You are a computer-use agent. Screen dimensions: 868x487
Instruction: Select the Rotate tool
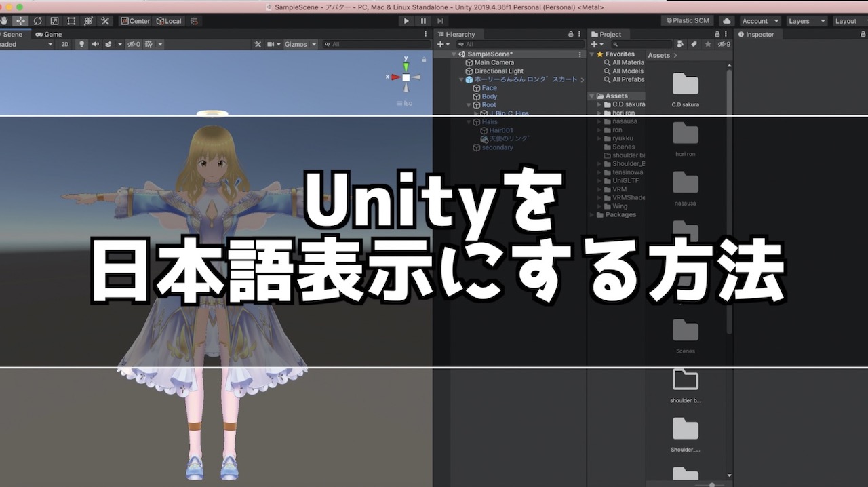pyautogui.click(x=37, y=20)
